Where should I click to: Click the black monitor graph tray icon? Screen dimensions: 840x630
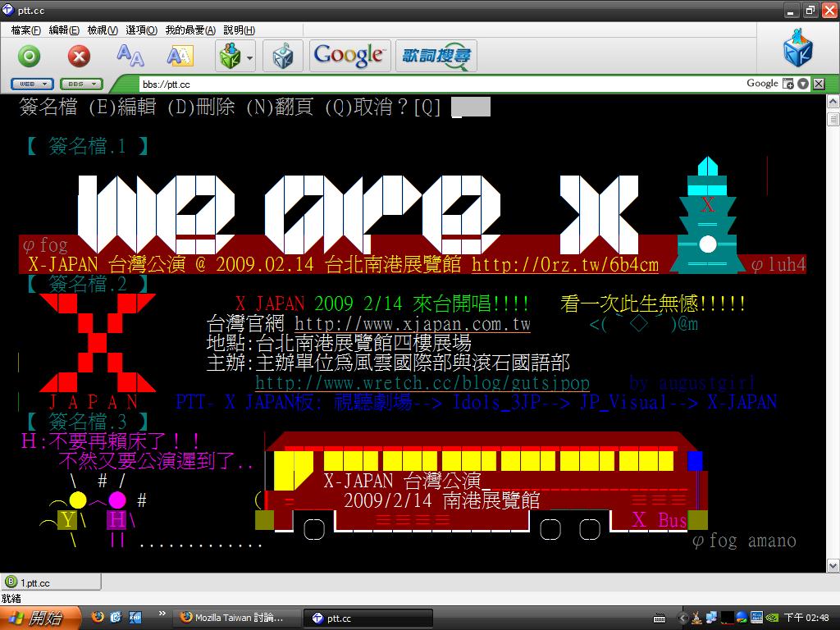[727, 618]
